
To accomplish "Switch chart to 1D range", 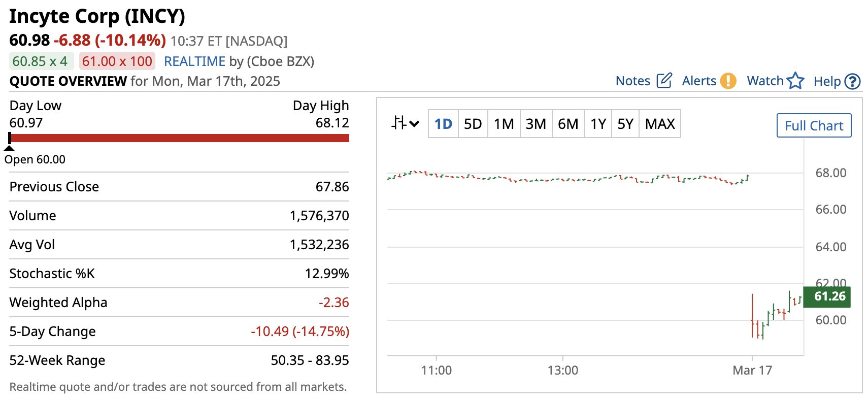I will (443, 124).
